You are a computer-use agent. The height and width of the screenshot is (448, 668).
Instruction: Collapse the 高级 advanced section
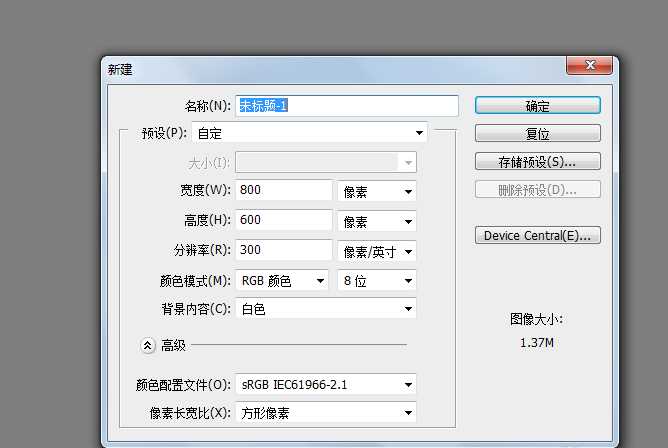148,345
